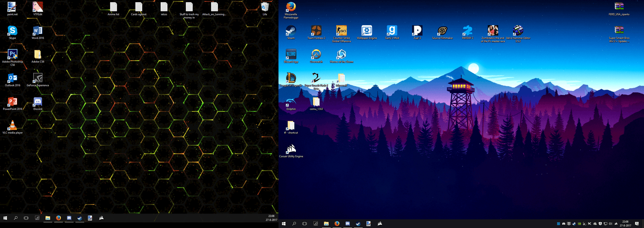The width and height of the screenshot is (644, 228).
Task: Select the League of Legends icon
Action: (x=291, y=78)
